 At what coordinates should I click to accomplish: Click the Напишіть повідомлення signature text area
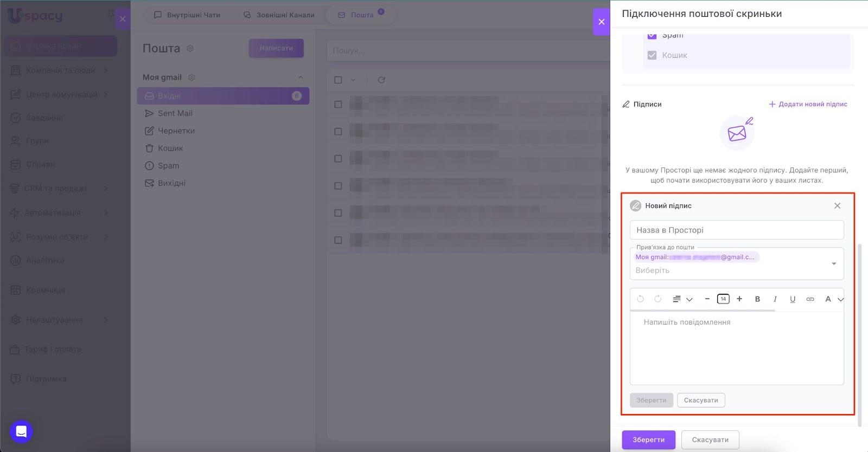point(737,348)
